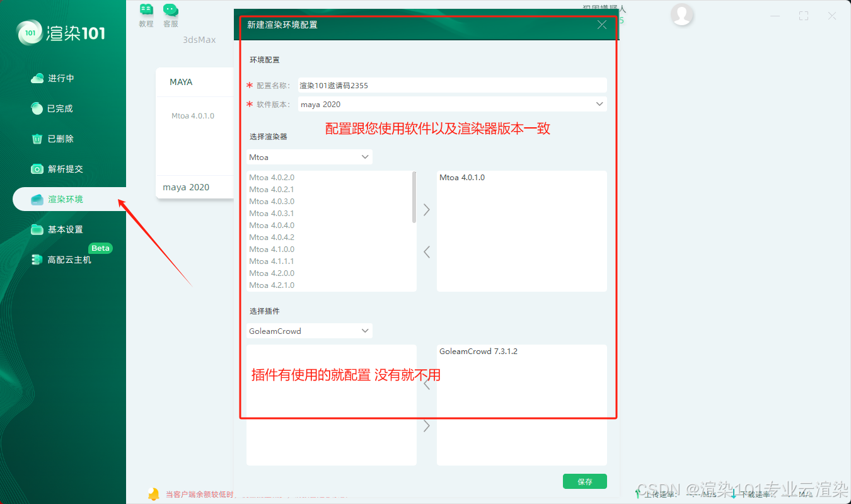This screenshot has width=851, height=504.
Task: Click the server icon beside 高配云主机
Action: [x=37, y=260]
